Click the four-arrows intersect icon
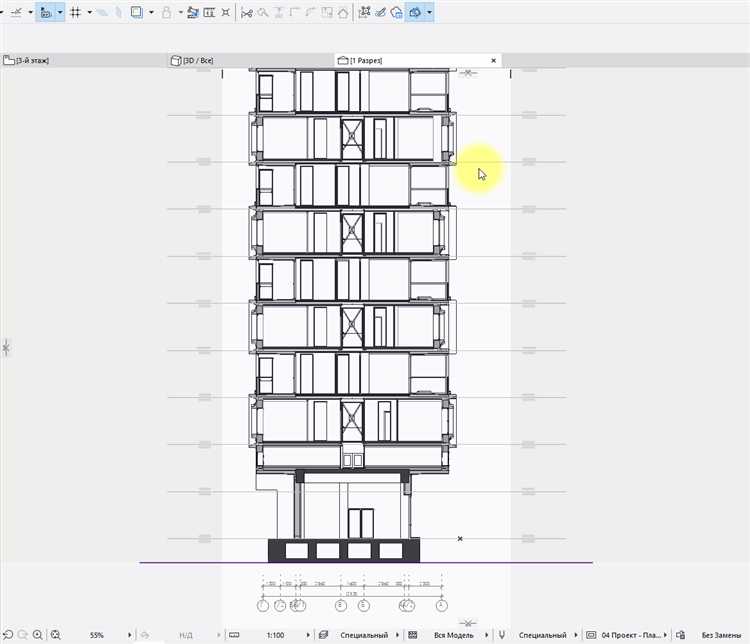Viewport: 750px width, 644px height. click(226, 12)
